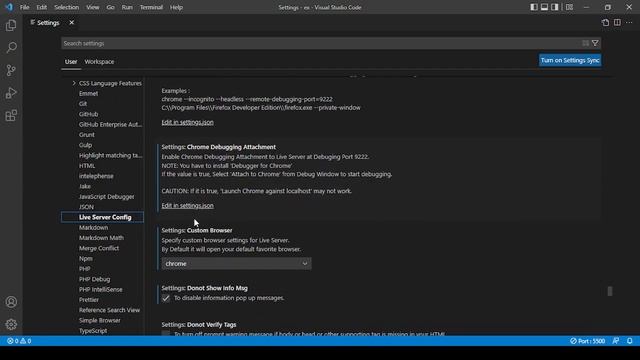640x360 pixels.
Task: Toggle the Donot Verify Tags checkbox
Action: click(x=166, y=334)
